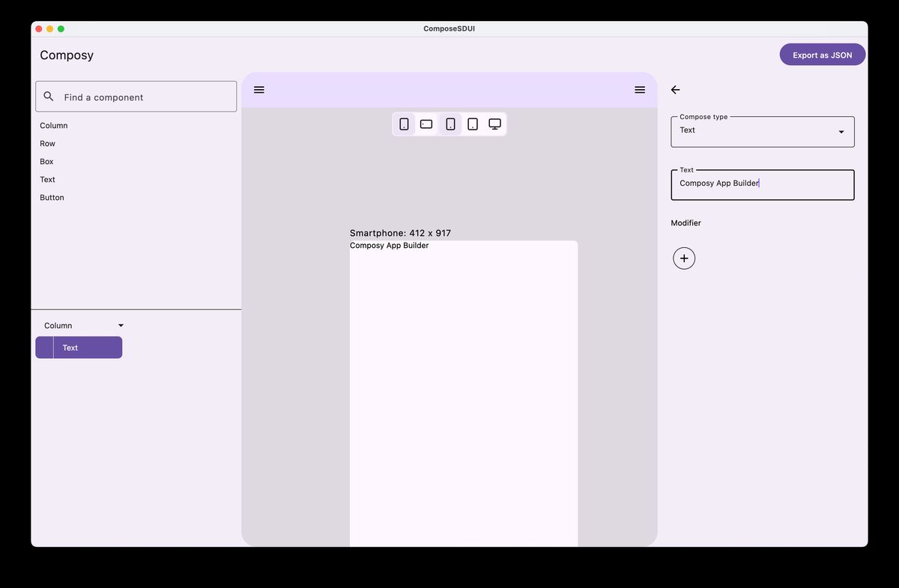Focus the Find a component search field
Image resolution: width=899 pixels, height=588 pixels.
click(136, 97)
